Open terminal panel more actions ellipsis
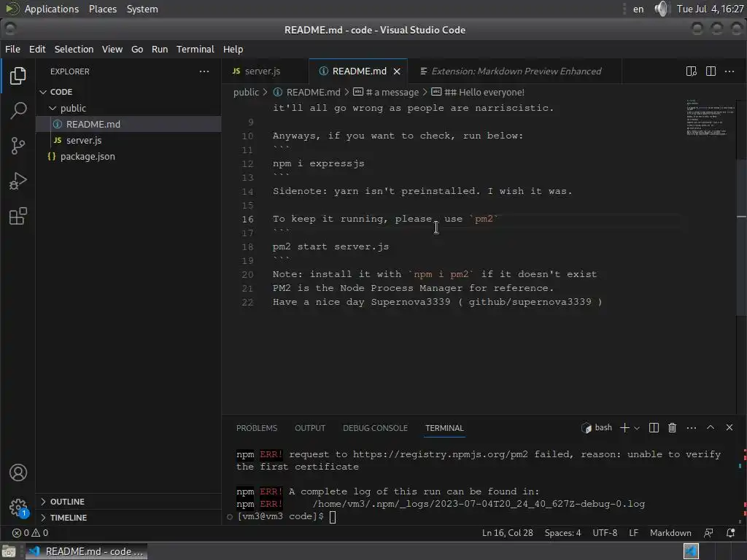This screenshot has height=560, width=747. pyautogui.click(x=692, y=427)
